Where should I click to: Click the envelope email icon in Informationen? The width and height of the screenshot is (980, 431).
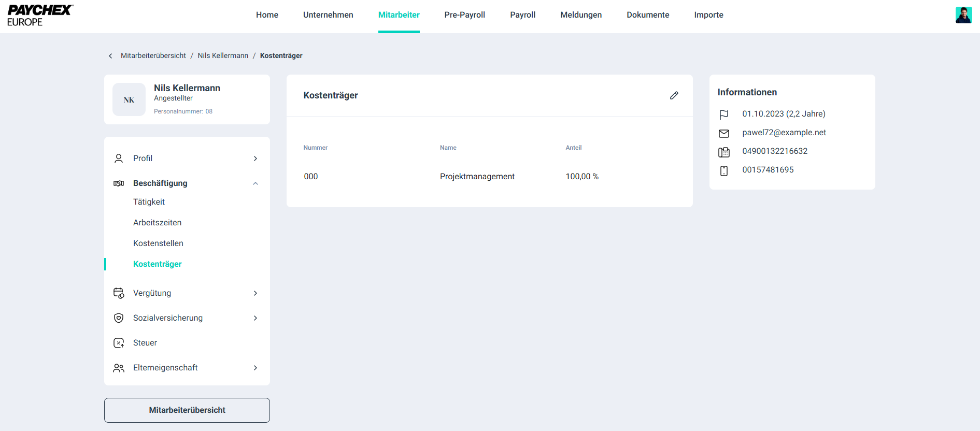[x=723, y=133]
